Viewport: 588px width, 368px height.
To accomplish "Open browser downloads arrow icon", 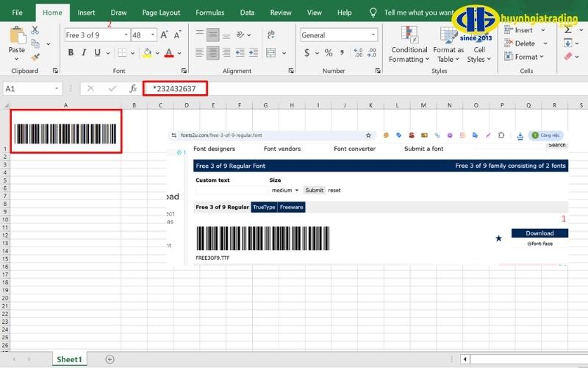I will [x=520, y=135].
